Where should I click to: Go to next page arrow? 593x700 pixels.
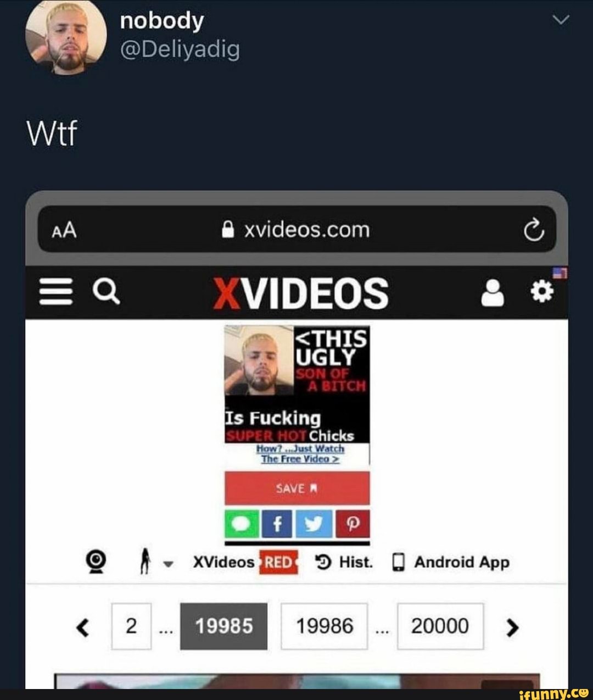[x=512, y=627]
